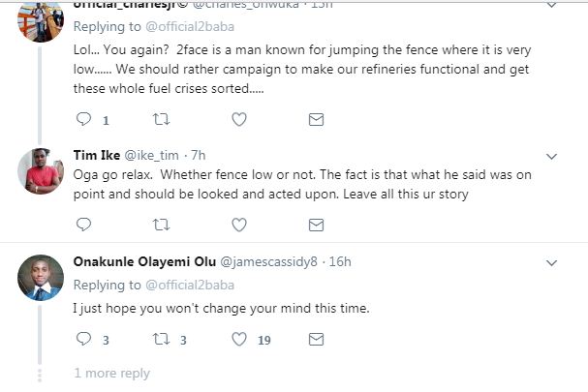Expand the dropdown arrow on Tim Ike's tweet

tap(553, 155)
